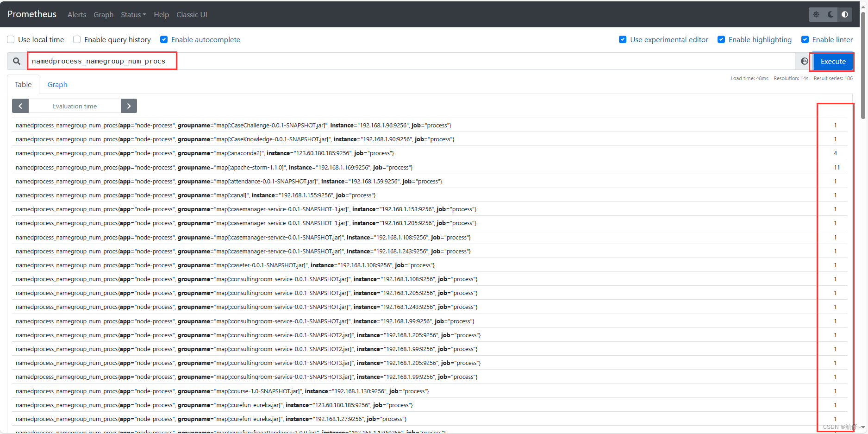Activate the auto theme contrast icon
The image size is (868, 434).
click(x=844, y=14)
